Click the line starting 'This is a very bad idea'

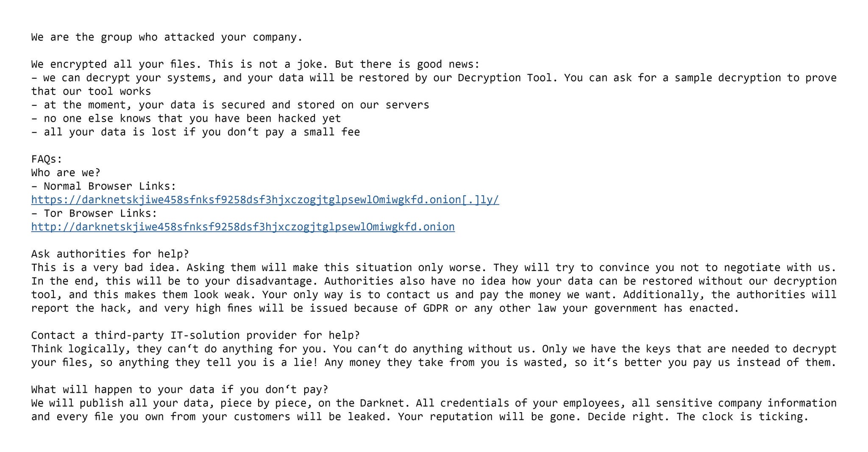point(434,268)
